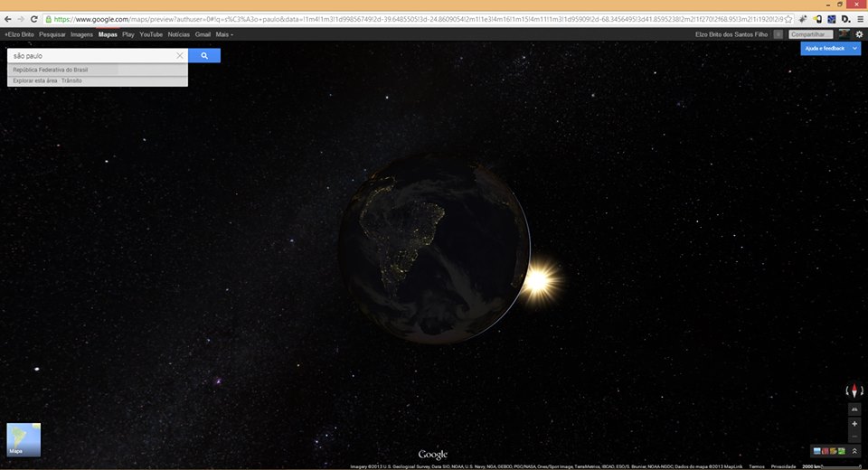This screenshot has height=470, width=868.
Task: Expand the imagery photo carousel chevron
Action: (x=854, y=451)
